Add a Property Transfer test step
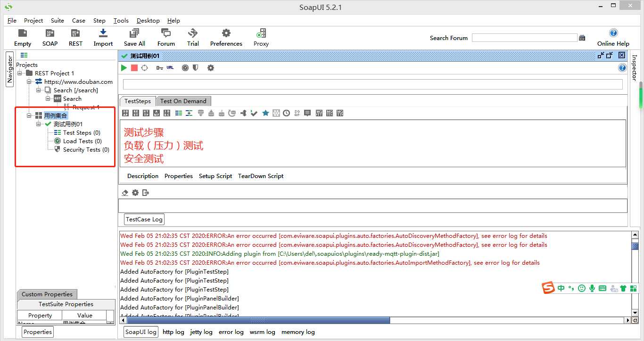The image size is (644, 341). (x=189, y=113)
